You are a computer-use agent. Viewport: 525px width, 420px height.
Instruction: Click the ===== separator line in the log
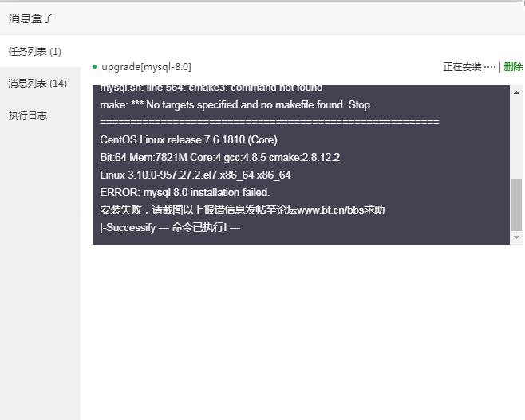pos(270,122)
